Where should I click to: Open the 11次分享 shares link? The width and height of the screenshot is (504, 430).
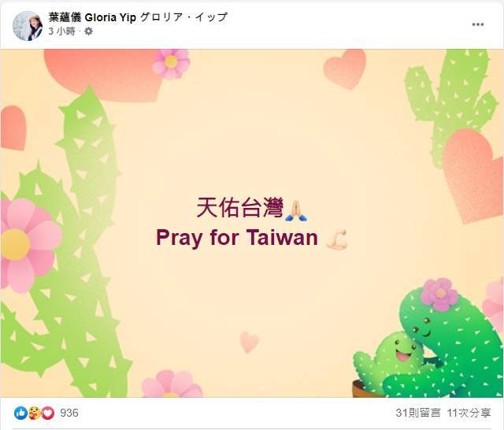click(x=469, y=413)
